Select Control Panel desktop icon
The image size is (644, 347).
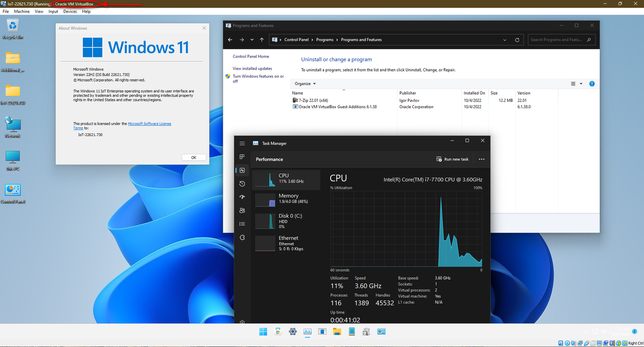[13, 193]
